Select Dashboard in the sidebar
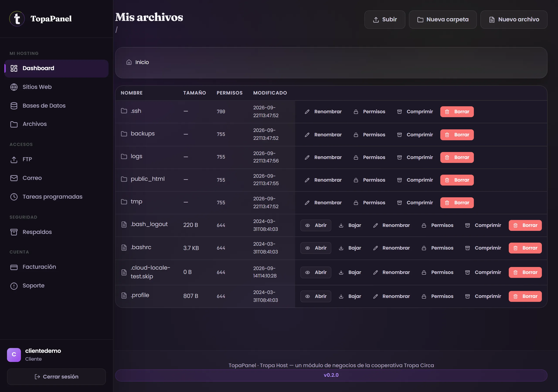558x392 pixels. coord(56,68)
